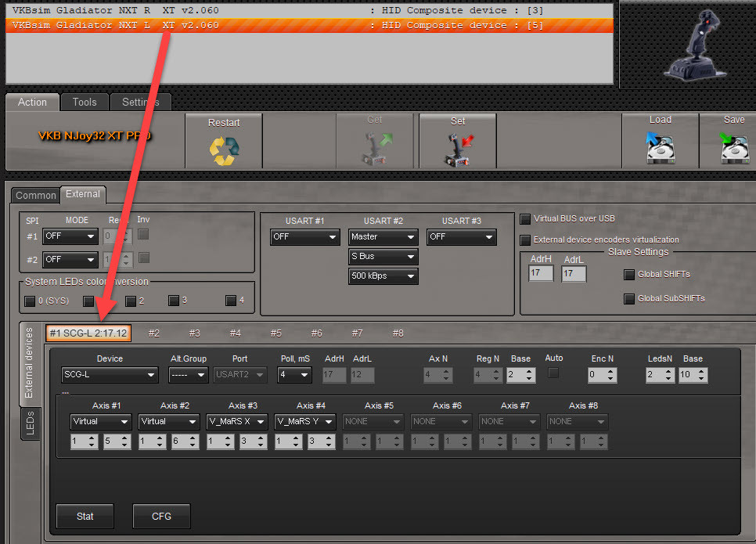Screen dimensions: 756x544
Task: Click the Load disk icon
Action: pyautogui.click(x=660, y=148)
